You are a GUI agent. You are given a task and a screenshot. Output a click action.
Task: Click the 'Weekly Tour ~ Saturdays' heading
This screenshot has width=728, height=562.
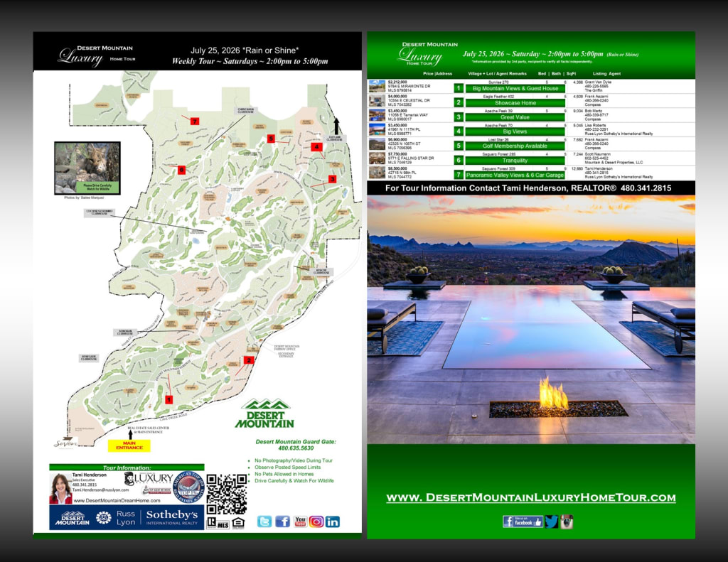pyautogui.click(x=250, y=61)
